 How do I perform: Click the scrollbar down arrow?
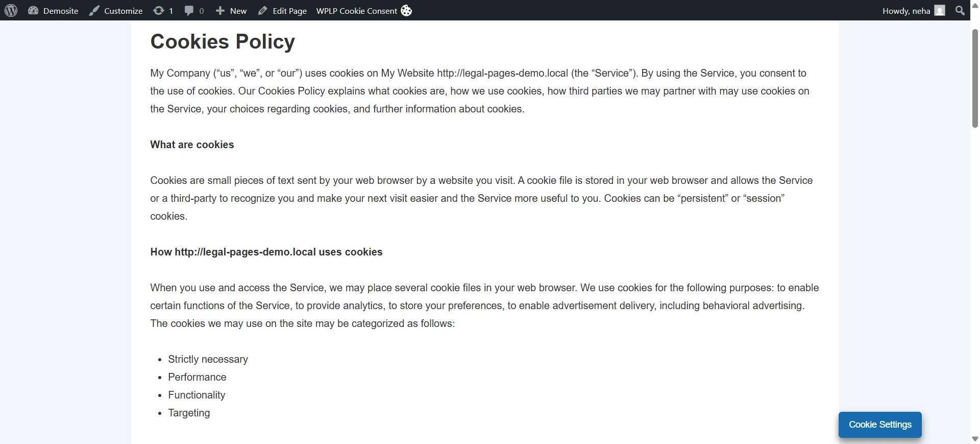pos(974,438)
